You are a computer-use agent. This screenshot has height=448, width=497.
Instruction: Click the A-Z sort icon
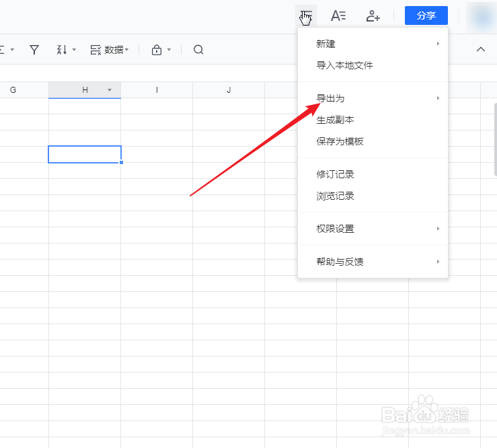pyautogui.click(x=61, y=50)
